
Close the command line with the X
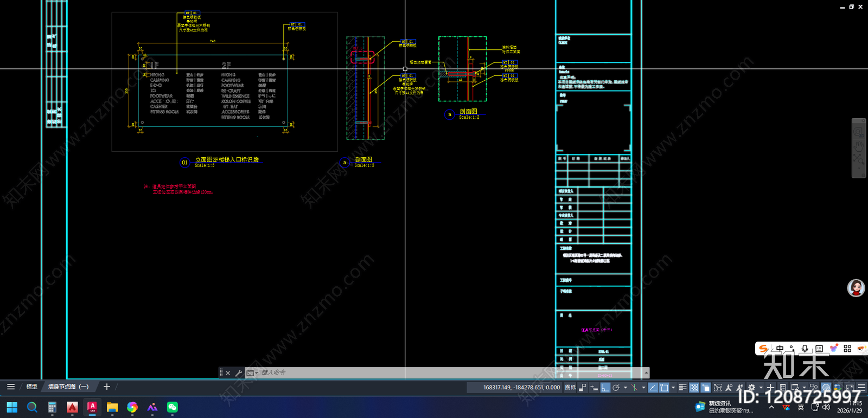tap(228, 373)
